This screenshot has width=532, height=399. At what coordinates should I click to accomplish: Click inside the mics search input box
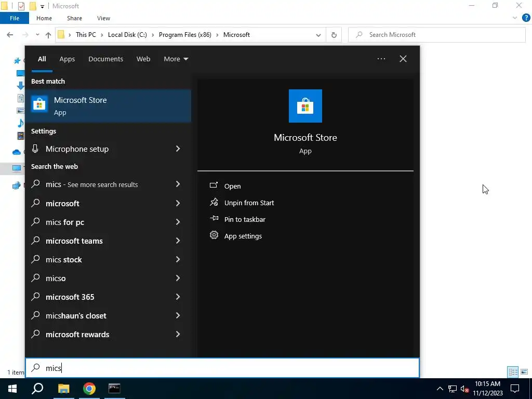[x=222, y=368]
